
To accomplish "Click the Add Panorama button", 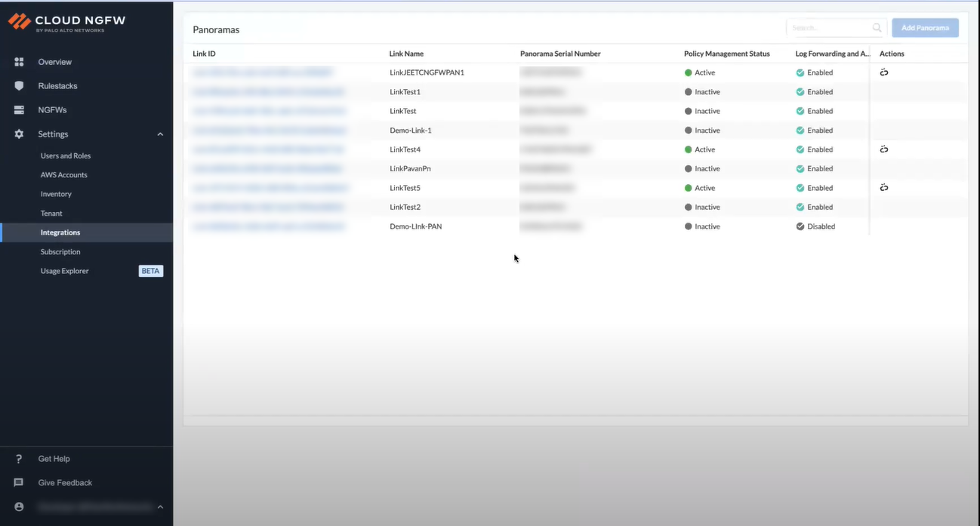I will click(925, 28).
